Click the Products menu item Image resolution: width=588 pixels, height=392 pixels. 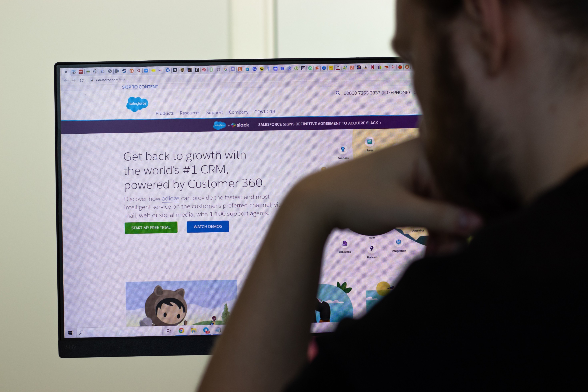[164, 112]
